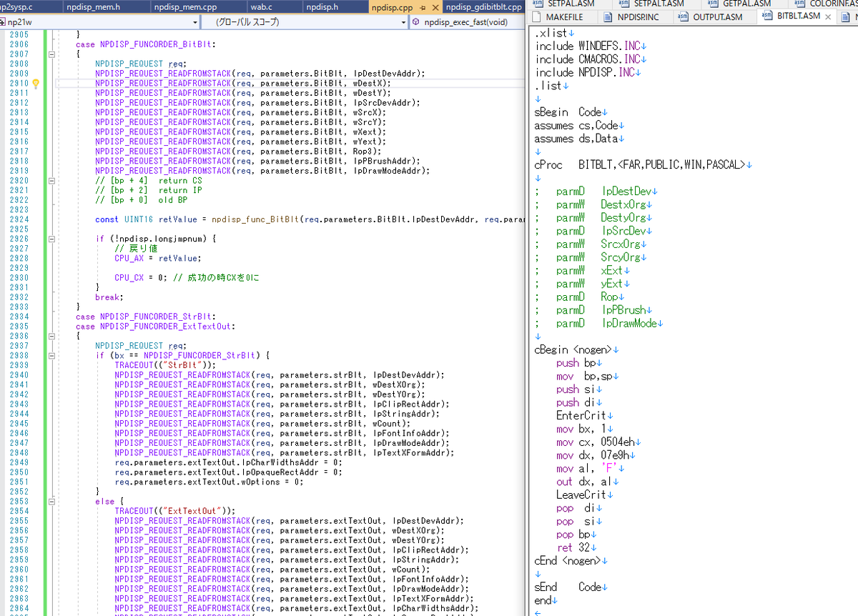Click the 'cProc BITBLT,<FAR,PUBLIC,WIN,PASCAL>' line
Screen dimensions: 858x616
click(x=641, y=165)
